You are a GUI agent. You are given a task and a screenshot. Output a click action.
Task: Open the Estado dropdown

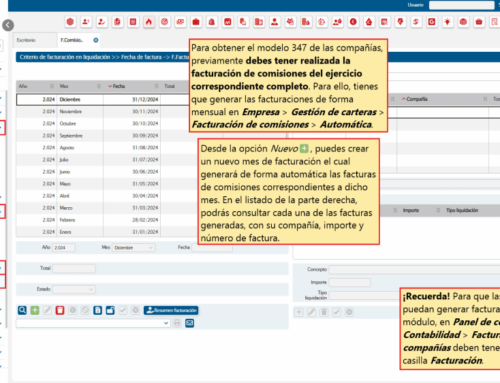click(74, 289)
